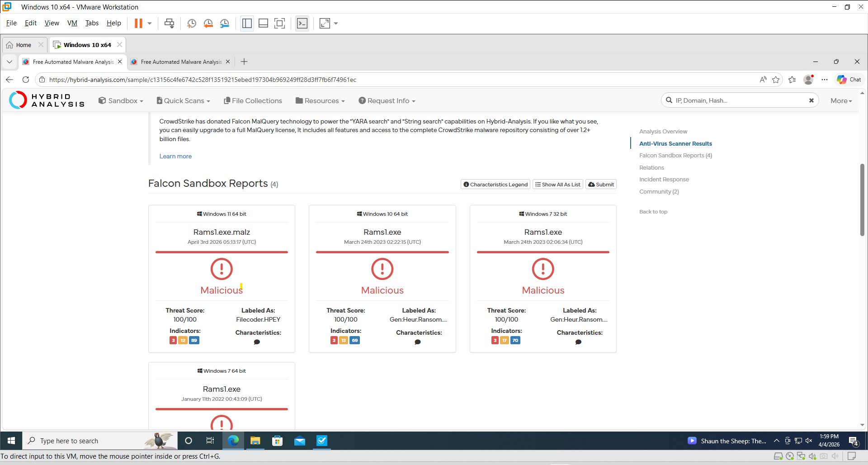
Task: Jump to Analysis Overview section
Action: coord(663,131)
